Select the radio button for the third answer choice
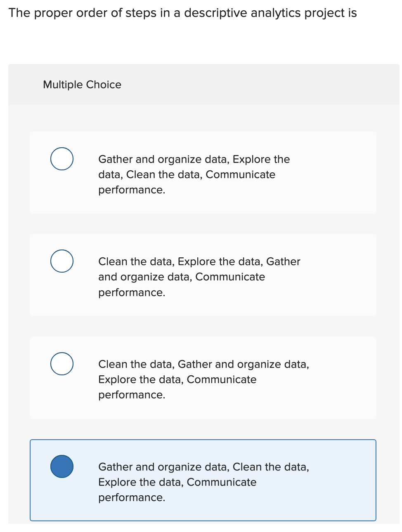The height and width of the screenshot is (532, 402). point(61,364)
